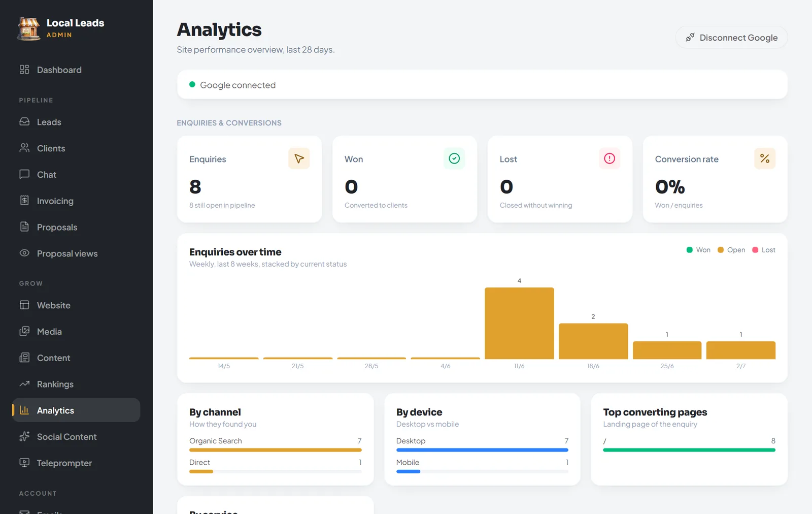Click the green Google connected status dot
Screen dimensions: 812x514
tap(192, 84)
